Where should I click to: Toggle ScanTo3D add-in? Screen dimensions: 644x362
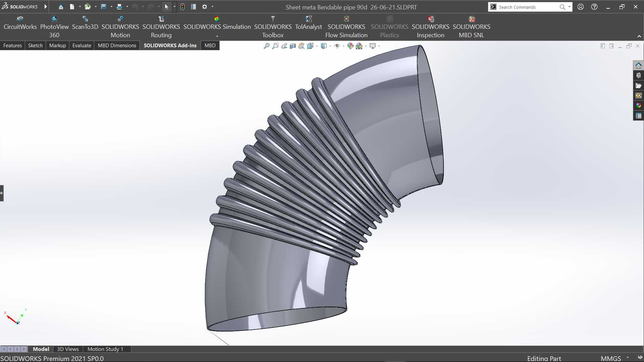point(85,23)
